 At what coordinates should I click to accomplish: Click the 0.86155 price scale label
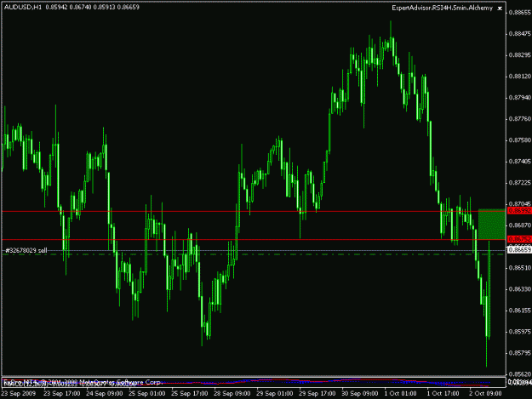(520, 311)
